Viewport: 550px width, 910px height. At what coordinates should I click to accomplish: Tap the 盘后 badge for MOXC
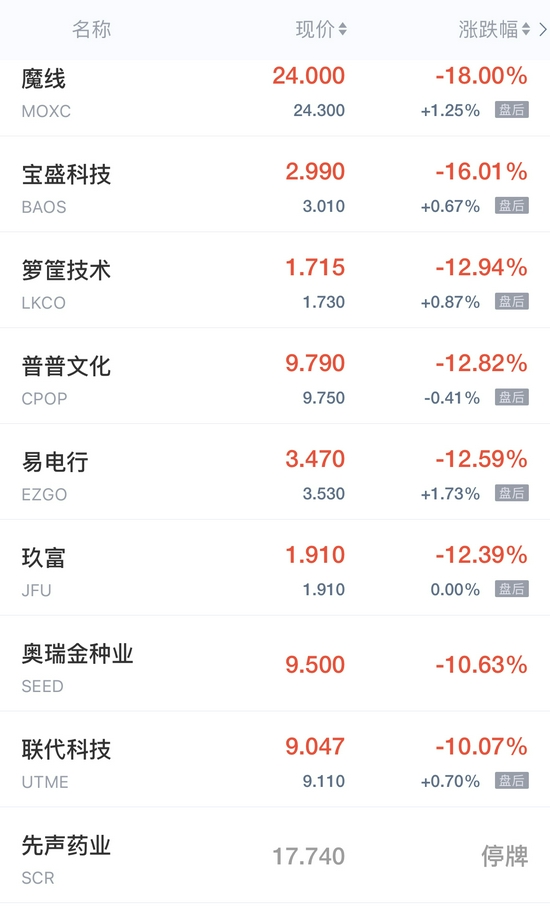(512, 110)
